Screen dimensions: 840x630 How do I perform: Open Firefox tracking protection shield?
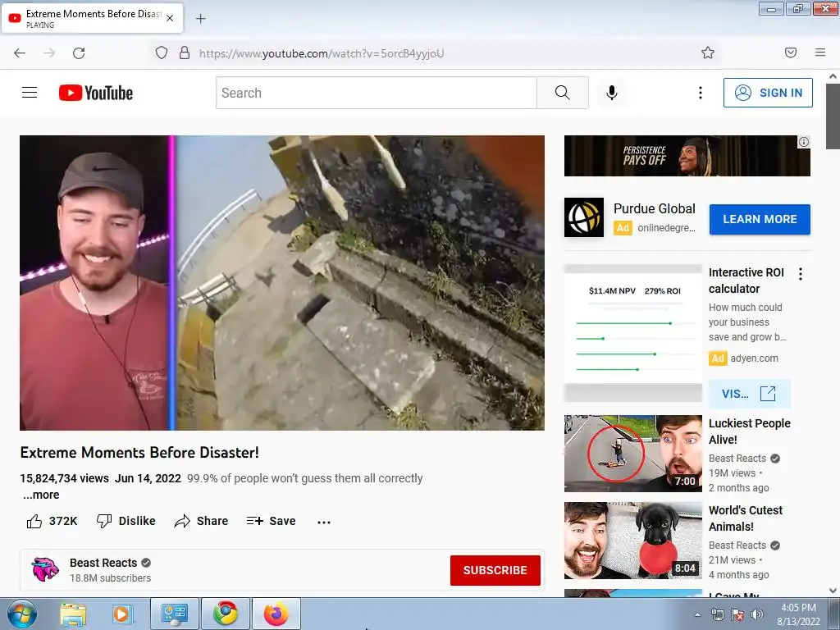click(x=162, y=52)
